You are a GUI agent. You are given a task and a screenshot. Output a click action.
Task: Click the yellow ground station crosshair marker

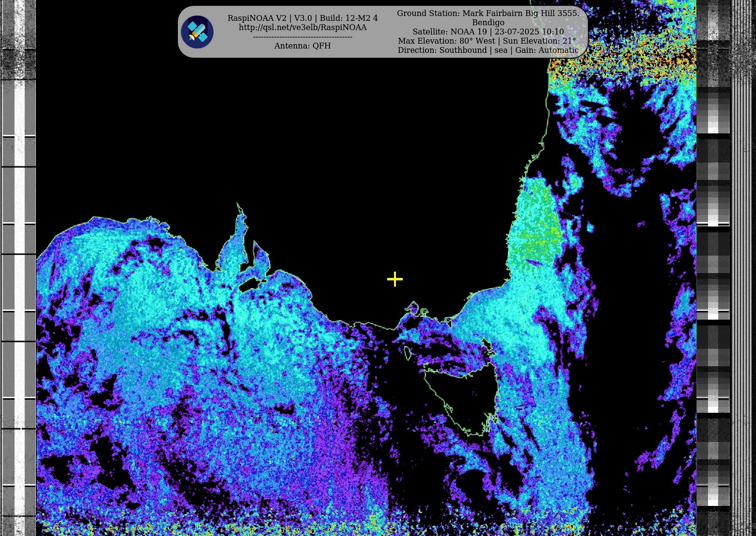pos(395,279)
